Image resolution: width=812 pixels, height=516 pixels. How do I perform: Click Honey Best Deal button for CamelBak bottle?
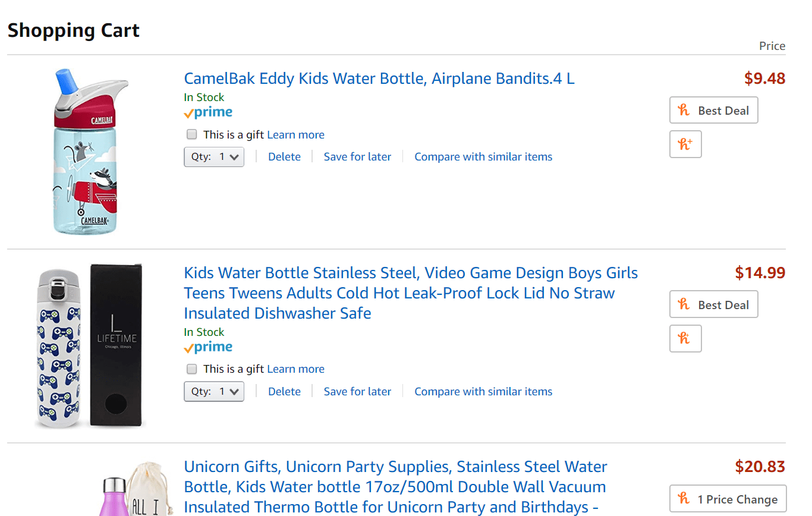click(713, 110)
